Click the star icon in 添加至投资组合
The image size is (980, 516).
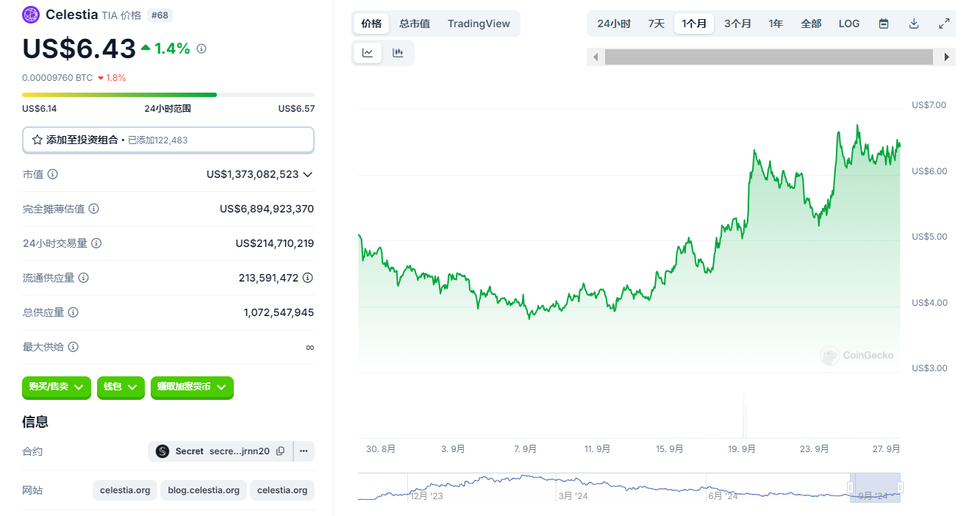[x=37, y=140]
